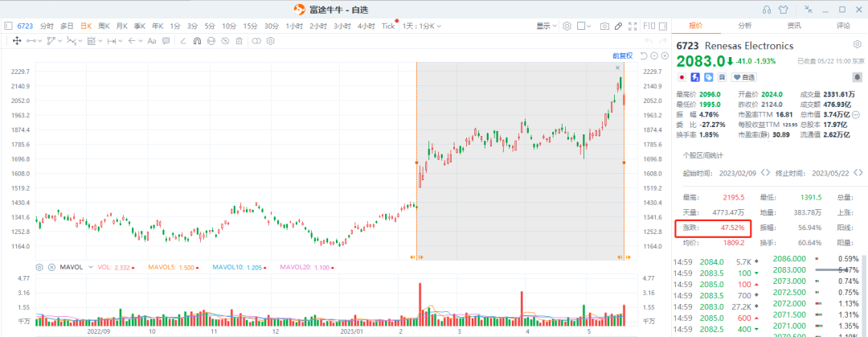Open the 资讯 news tab
Image resolution: width=868 pixels, height=337 pixels.
(x=794, y=26)
